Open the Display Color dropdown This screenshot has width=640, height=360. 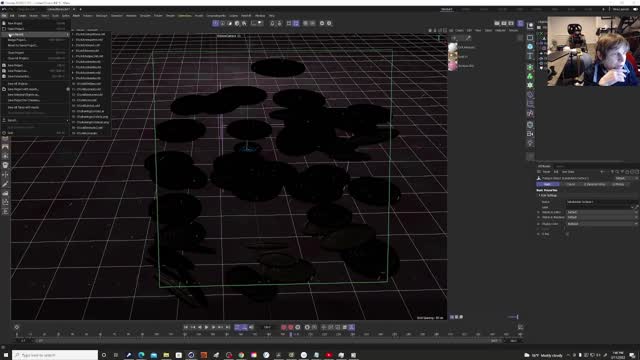pyautogui.click(x=602, y=224)
